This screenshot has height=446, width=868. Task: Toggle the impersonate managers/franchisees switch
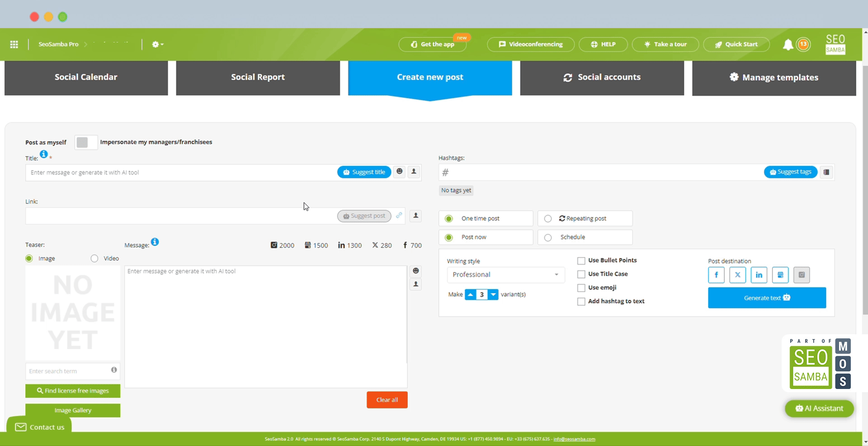pyautogui.click(x=85, y=142)
